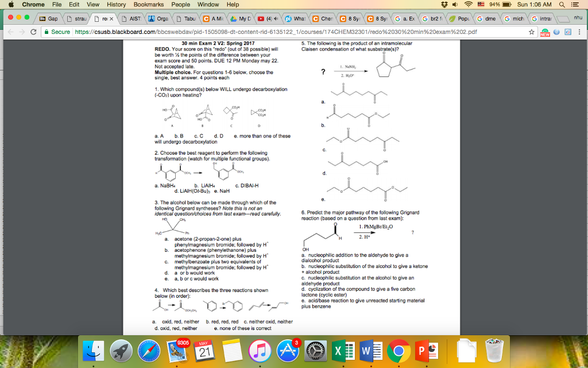Open the Chrome three-dot menu
588x368 pixels.
pos(579,32)
